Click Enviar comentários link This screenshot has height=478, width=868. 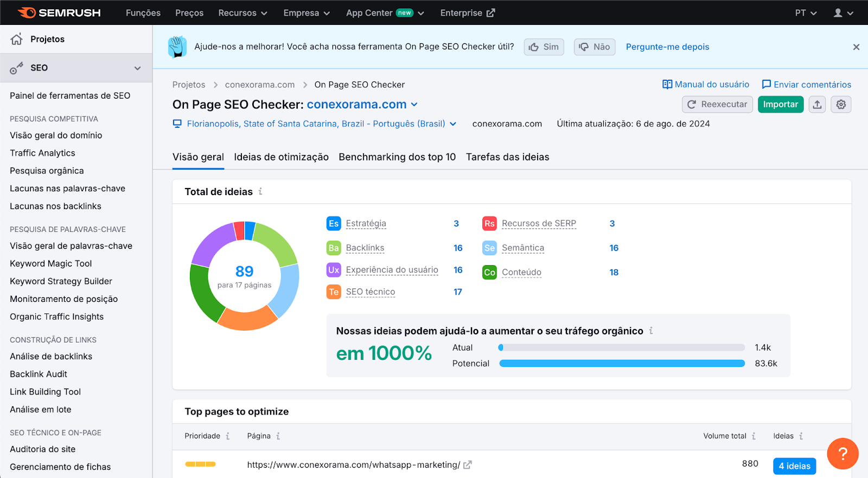807,85
